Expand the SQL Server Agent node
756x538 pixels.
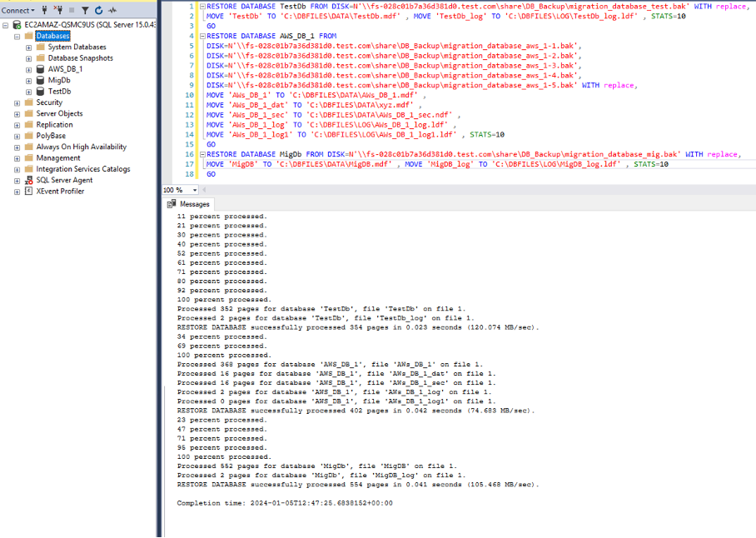click(x=16, y=179)
